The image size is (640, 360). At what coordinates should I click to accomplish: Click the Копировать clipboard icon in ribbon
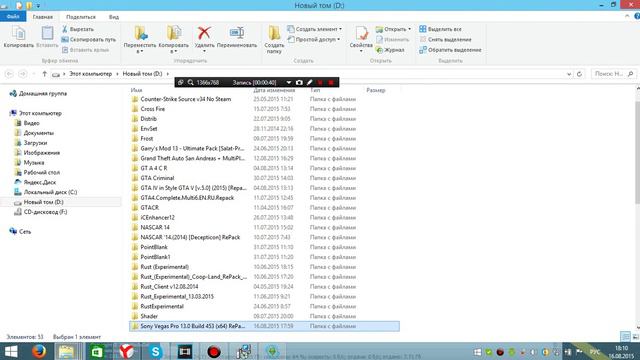coord(18,33)
